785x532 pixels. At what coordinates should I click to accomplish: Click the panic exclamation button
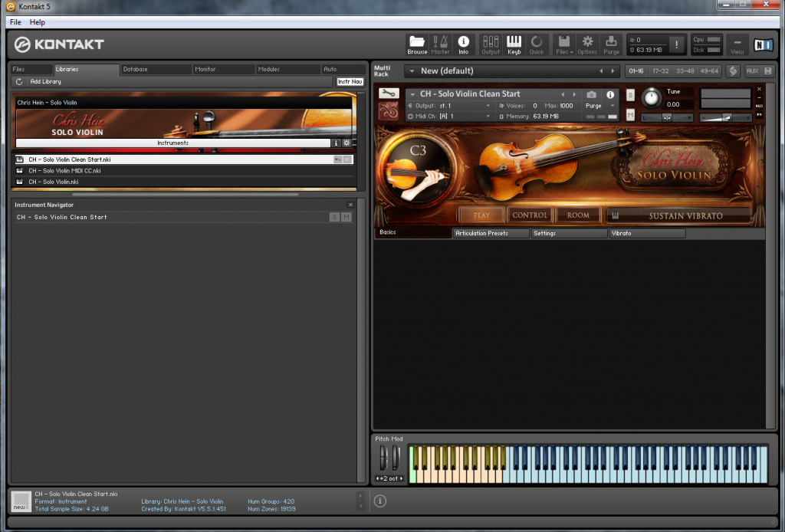tap(676, 44)
